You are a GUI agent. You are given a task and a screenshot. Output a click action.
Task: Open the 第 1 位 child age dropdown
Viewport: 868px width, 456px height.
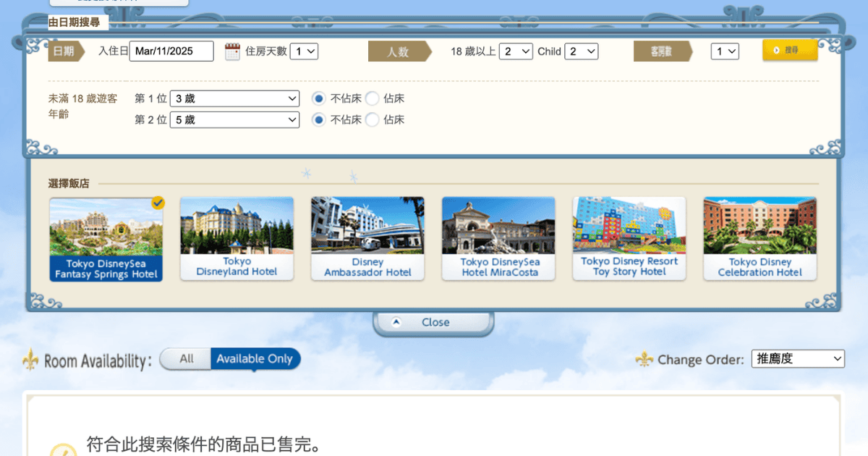234,98
